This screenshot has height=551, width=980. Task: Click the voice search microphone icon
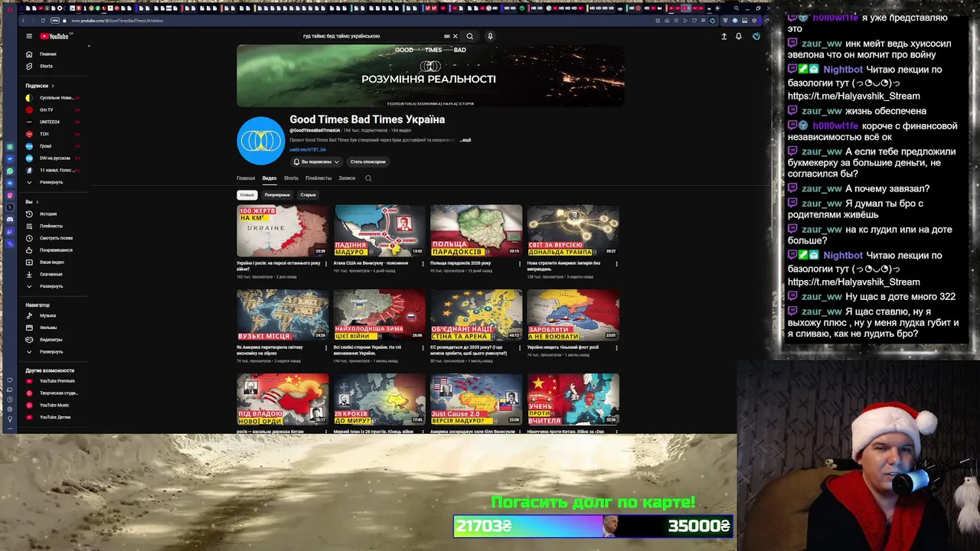tap(490, 36)
